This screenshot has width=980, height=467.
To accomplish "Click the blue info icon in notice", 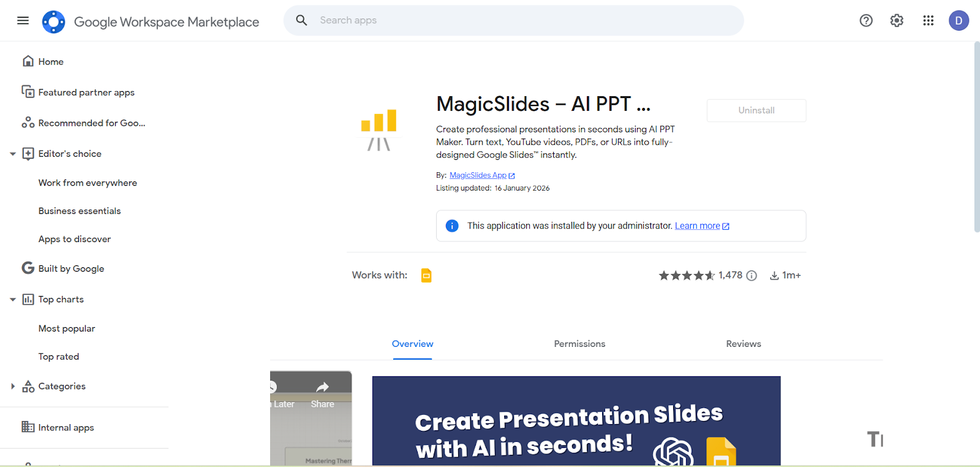I will [452, 226].
